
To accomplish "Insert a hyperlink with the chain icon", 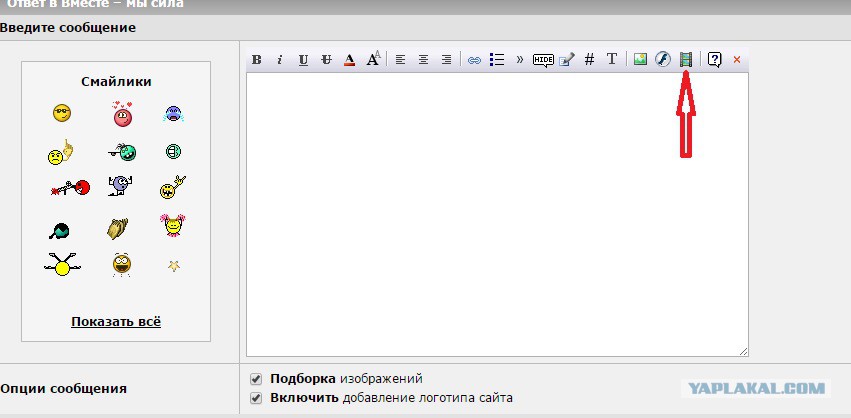I will (474, 60).
